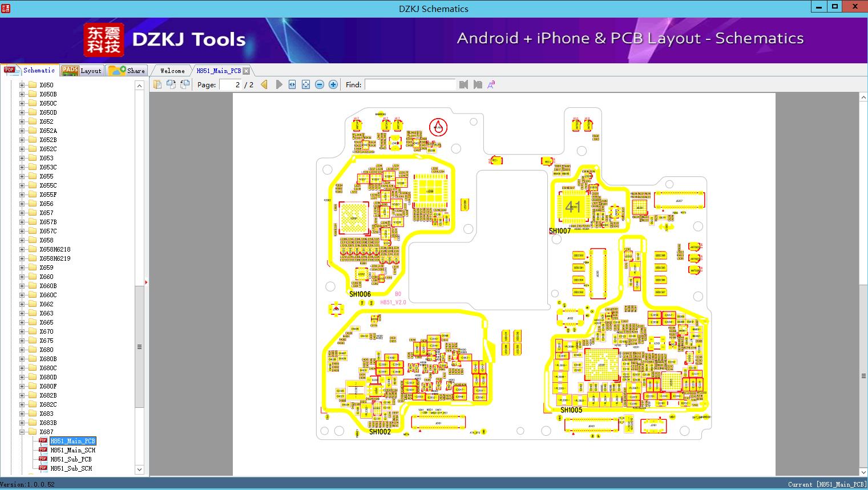868x490 pixels.
Task: Click the sidebar collapse arrow handle
Action: [146, 282]
